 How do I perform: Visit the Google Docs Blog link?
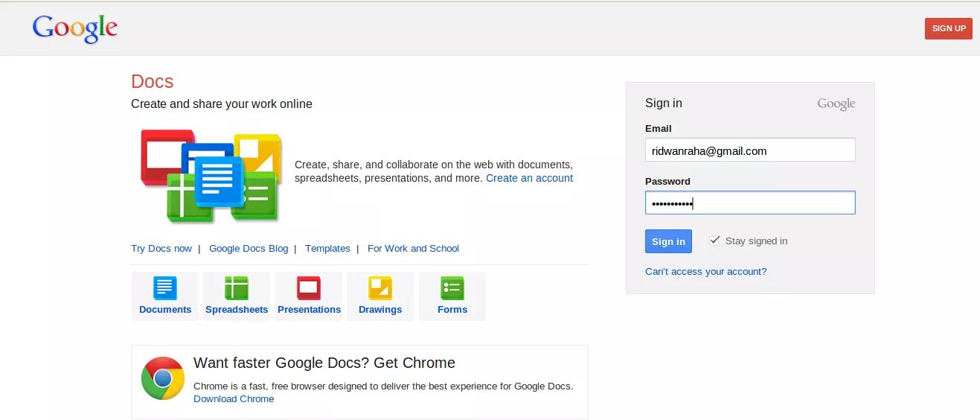[x=249, y=249]
